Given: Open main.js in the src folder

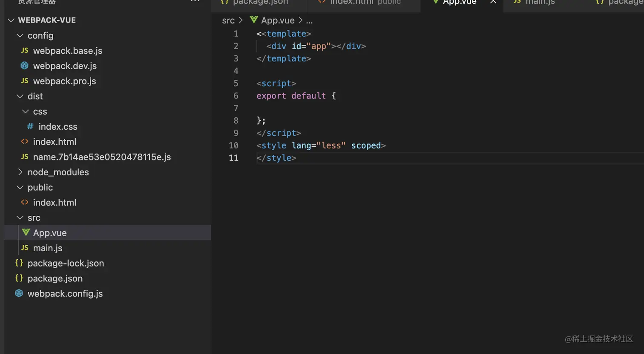Looking at the screenshot, I should [x=48, y=248].
